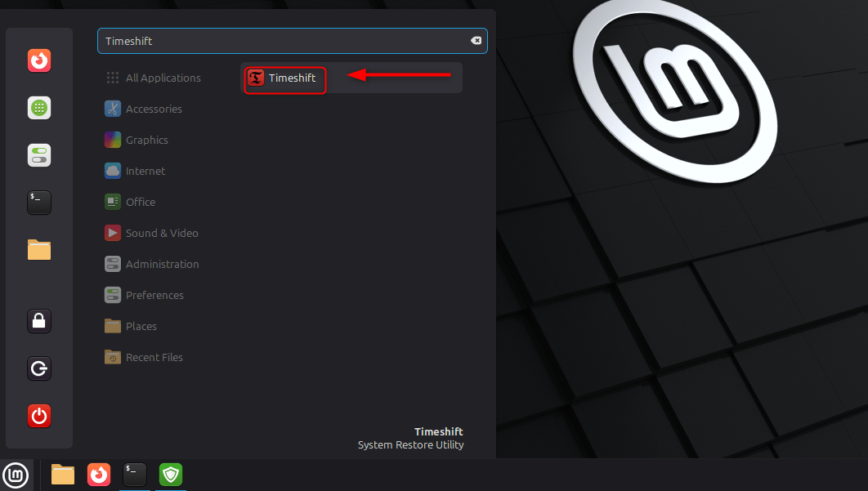Click the Linux Mint menu button in panel
The image size is (868, 491).
click(15, 475)
